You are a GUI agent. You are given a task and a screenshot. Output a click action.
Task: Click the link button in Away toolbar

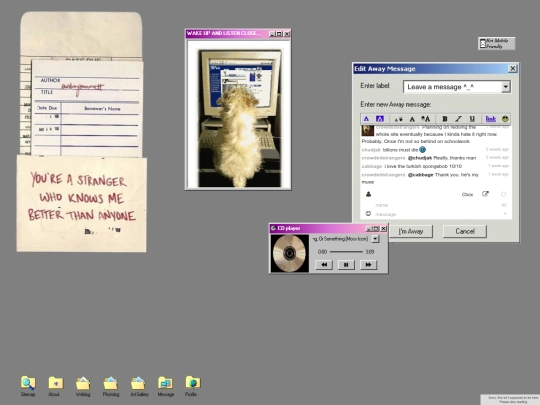[x=490, y=119]
